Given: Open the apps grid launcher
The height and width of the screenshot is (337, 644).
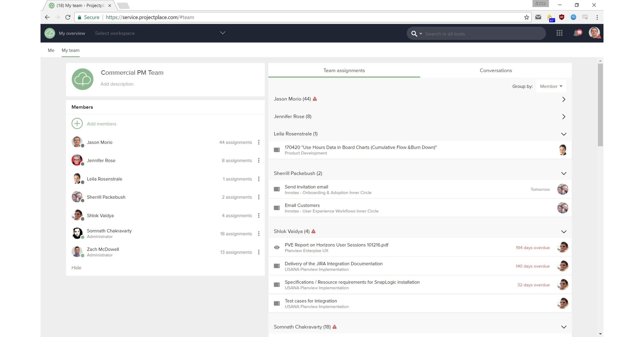Looking at the screenshot, I should [559, 33].
